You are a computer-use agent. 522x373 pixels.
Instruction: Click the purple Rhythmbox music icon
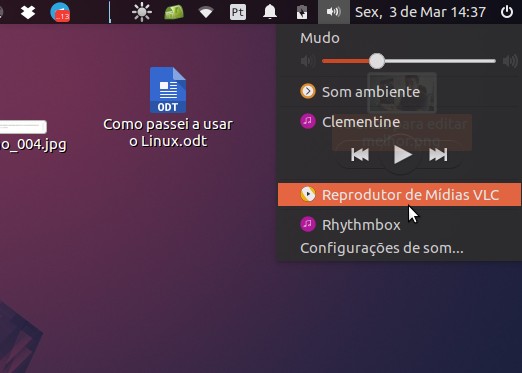(x=308, y=224)
